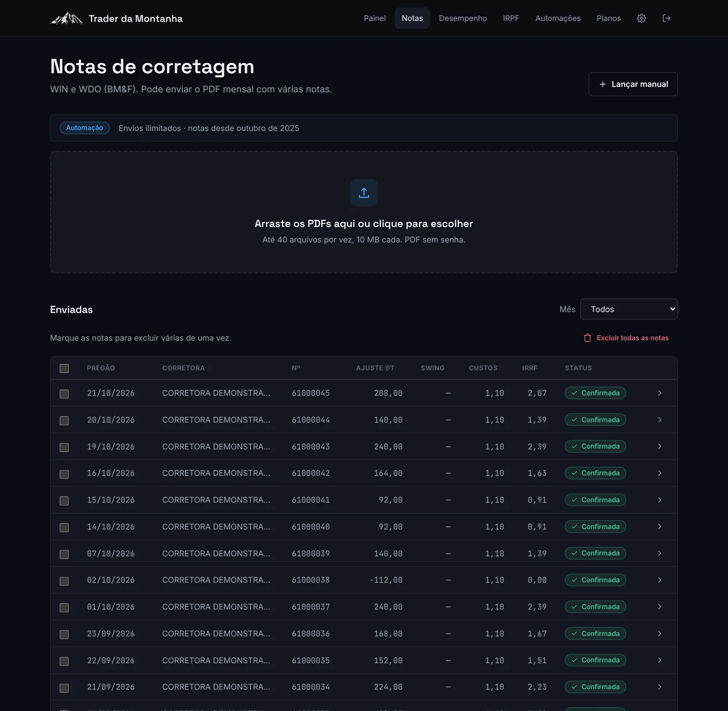
Task: Click the PREGÃO column header
Action: 101,368
